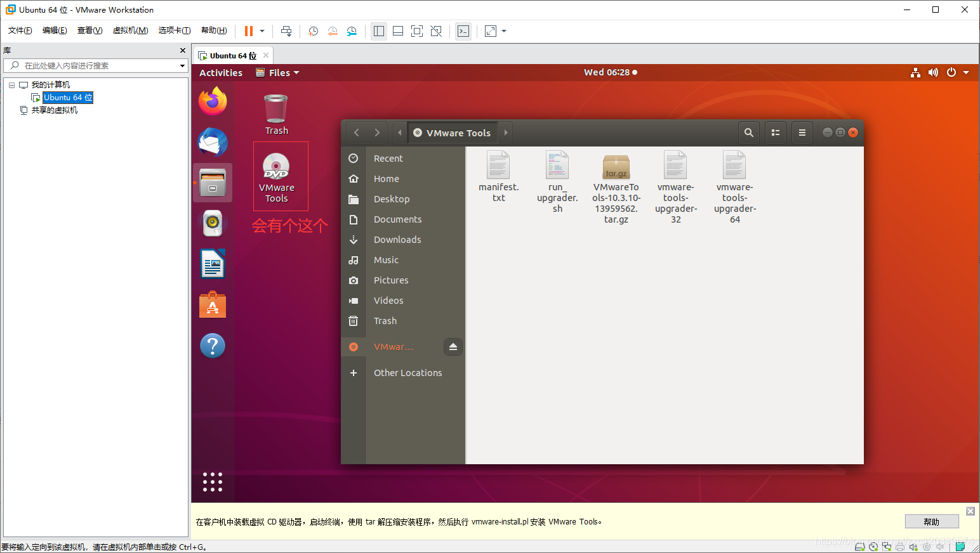The height and width of the screenshot is (553, 980).
Task: Eject the VMware Tools disc
Action: pyautogui.click(x=453, y=347)
